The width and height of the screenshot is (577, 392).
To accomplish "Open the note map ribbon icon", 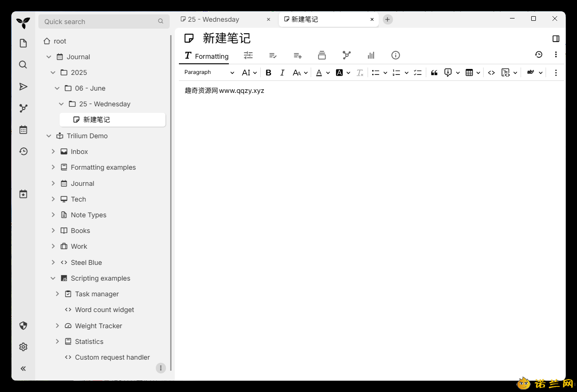I will (x=346, y=55).
